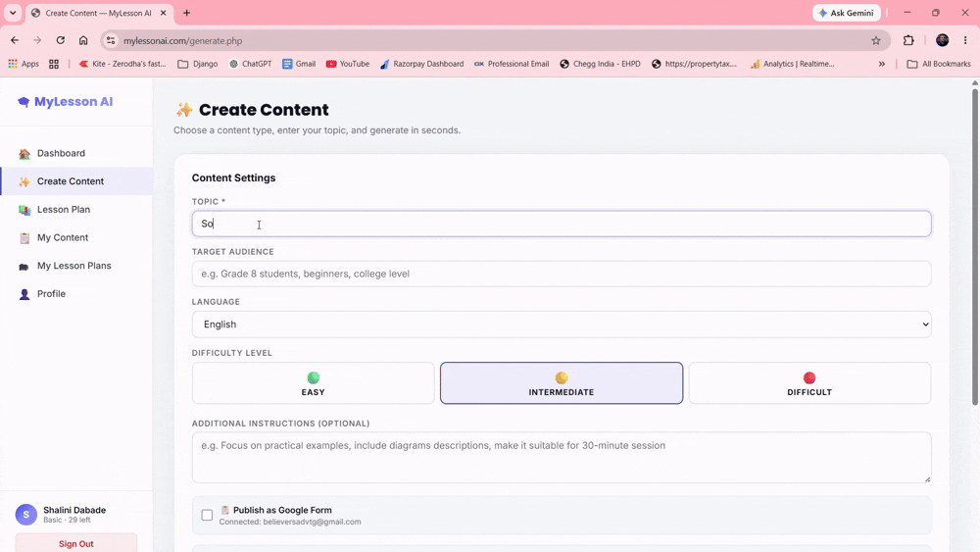Select the Create Content — MyLesson AI tab
This screenshot has width=980, height=552.
[x=99, y=13]
